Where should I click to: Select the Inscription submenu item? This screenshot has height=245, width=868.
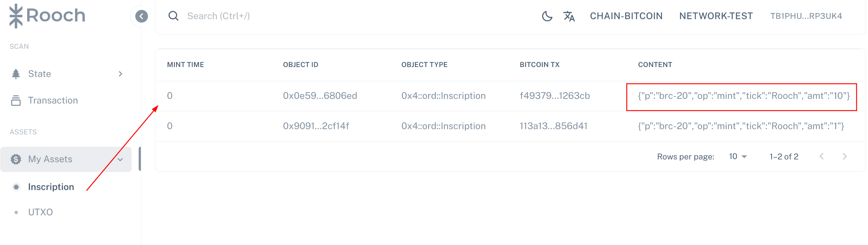(x=51, y=187)
